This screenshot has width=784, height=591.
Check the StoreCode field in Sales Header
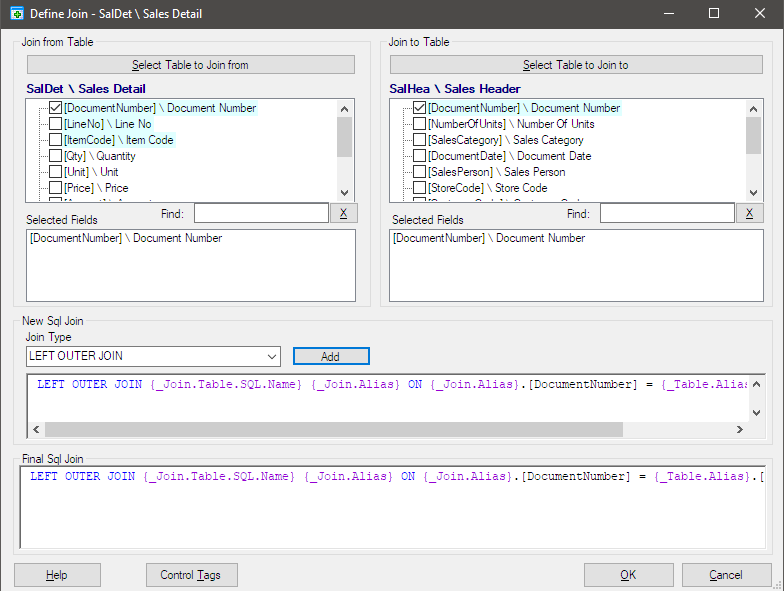pos(419,188)
